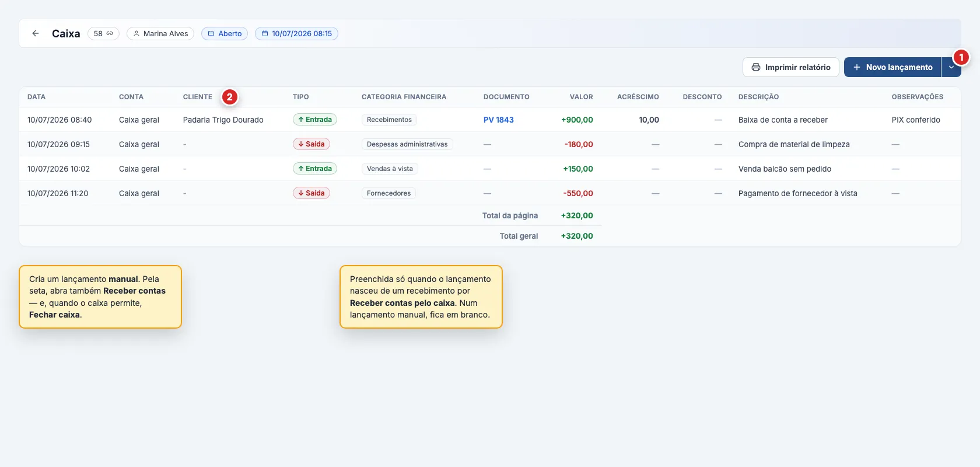The image size is (980, 467).
Task: Expand the arrow beside Novo lançamento
Action: 951,67
